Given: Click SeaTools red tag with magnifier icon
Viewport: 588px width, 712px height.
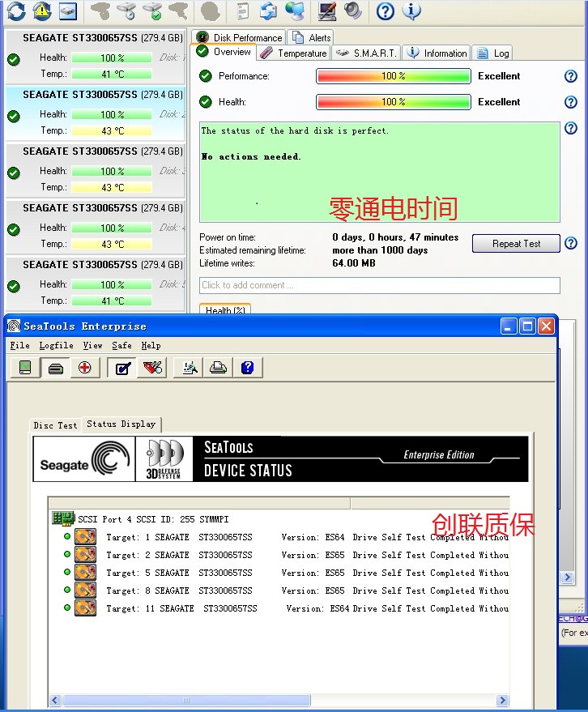Looking at the screenshot, I should point(152,368).
